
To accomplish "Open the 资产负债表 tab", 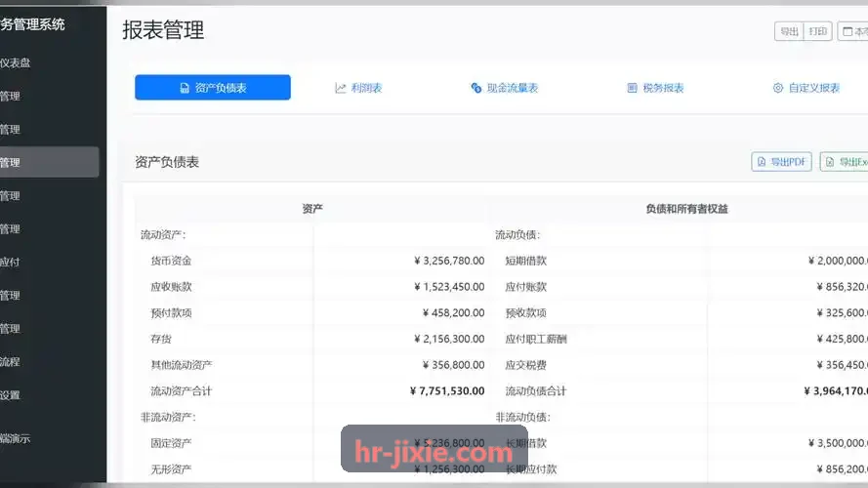I will click(213, 88).
